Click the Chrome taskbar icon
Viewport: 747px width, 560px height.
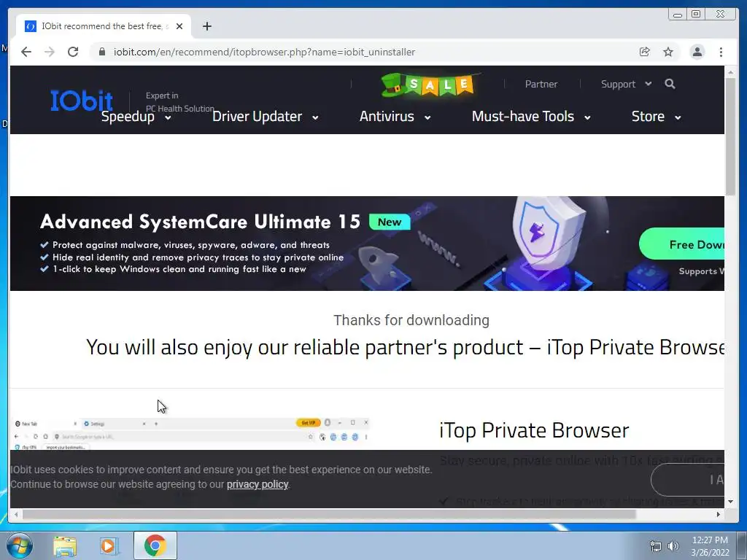(155, 545)
